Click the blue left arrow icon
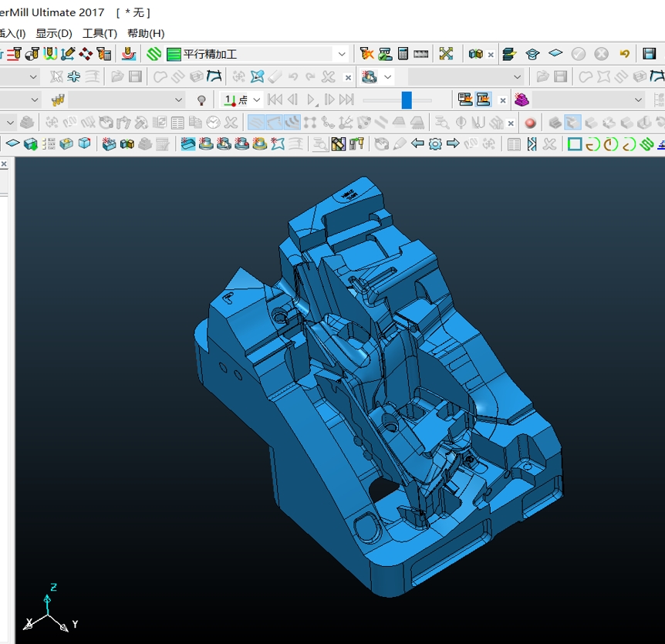Image resolution: width=665 pixels, height=644 pixels. 417,143
